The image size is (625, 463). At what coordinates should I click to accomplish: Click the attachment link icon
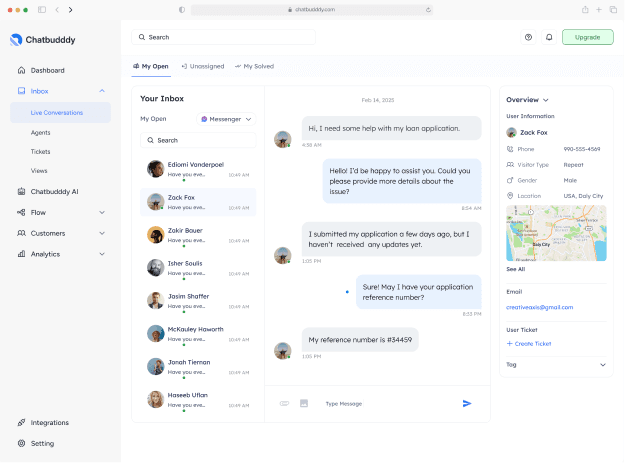[284, 404]
